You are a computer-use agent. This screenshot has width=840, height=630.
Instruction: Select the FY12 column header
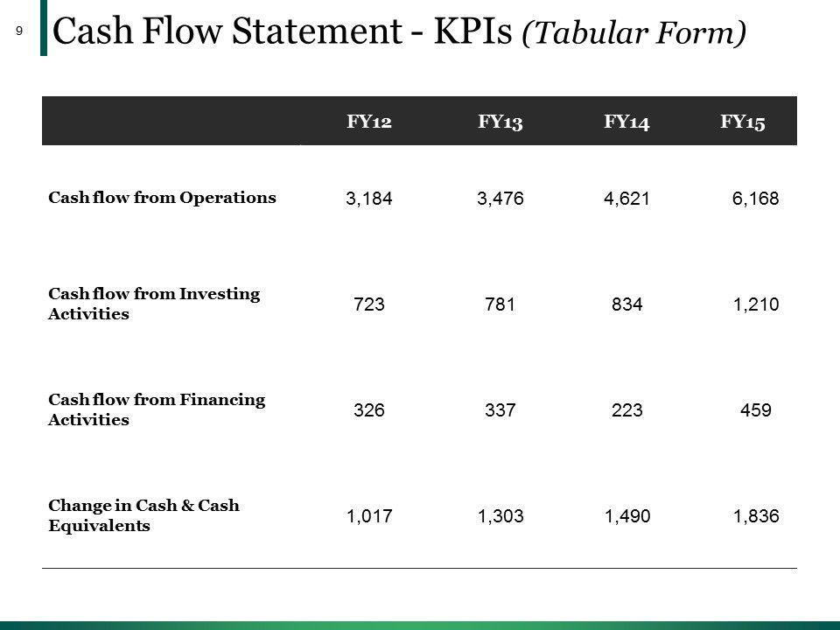tap(368, 122)
